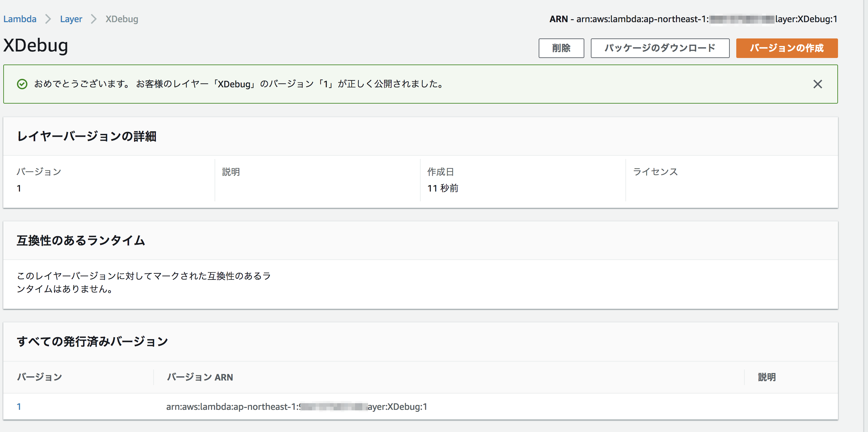Click the レイヤーバージョンの詳細 section heading
Viewport: 868px width, 432px height.
[x=87, y=137]
